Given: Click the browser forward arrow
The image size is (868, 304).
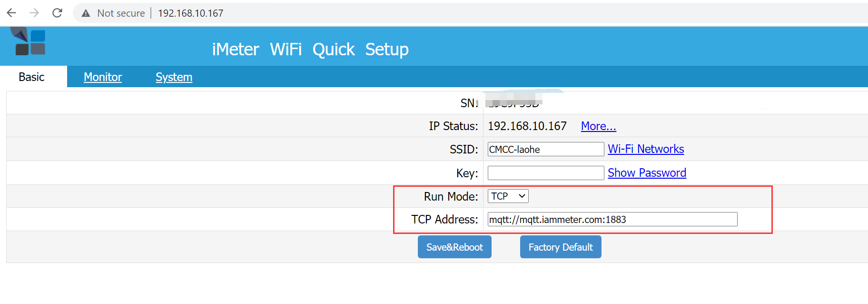Looking at the screenshot, I should 34,13.
